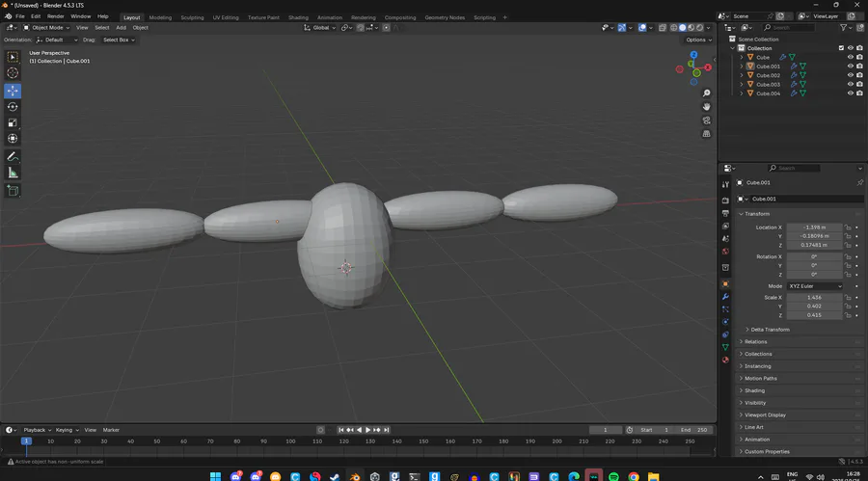Open rotation Mode XYZ Euler dropdown

coord(815,286)
